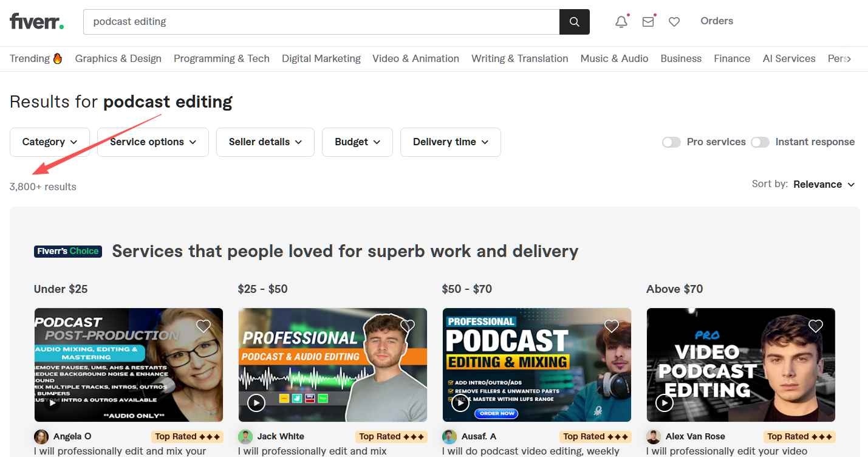Image resolution: width=868 pixels, height=457 pixels.
Task: Click Jack White's Top Rated badge
Action: [391, 436]
